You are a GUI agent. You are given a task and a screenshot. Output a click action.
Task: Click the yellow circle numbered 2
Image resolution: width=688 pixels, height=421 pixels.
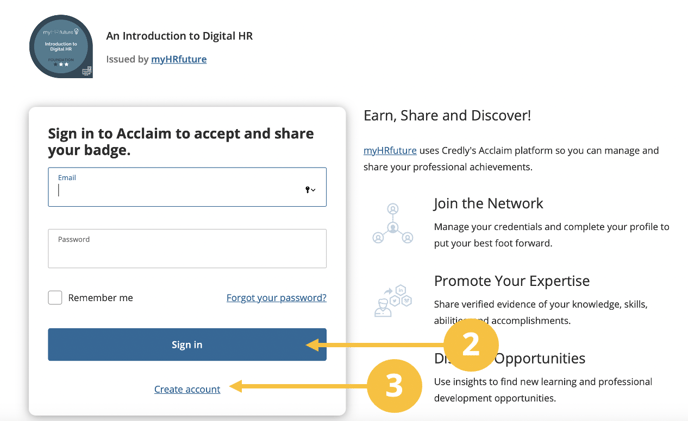click(471, 345)
